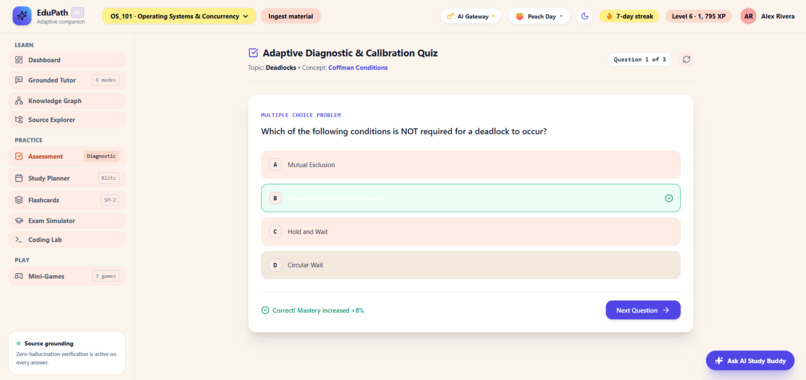Click the 6 modes badge
Screen dimensions: 806x380
tap(105, 80)
